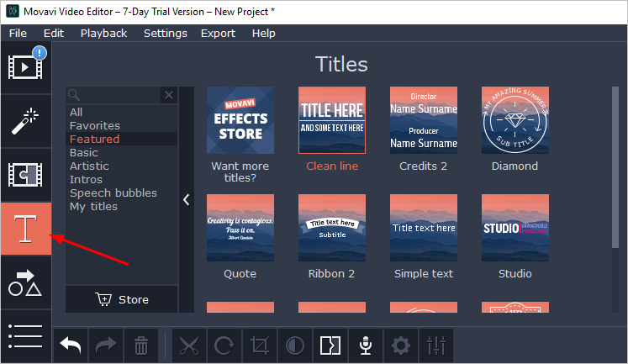
Task: Click the Redo arrow button
Action: [106, 346]
